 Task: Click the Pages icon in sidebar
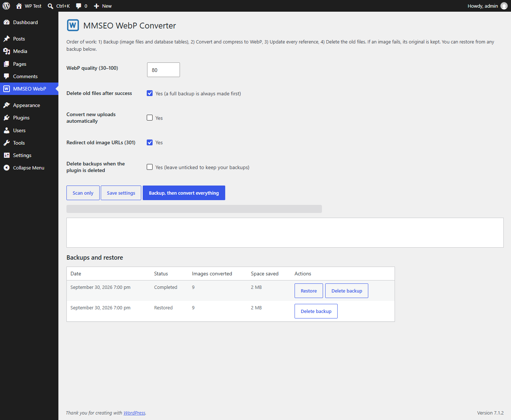(x=7, y=64)
